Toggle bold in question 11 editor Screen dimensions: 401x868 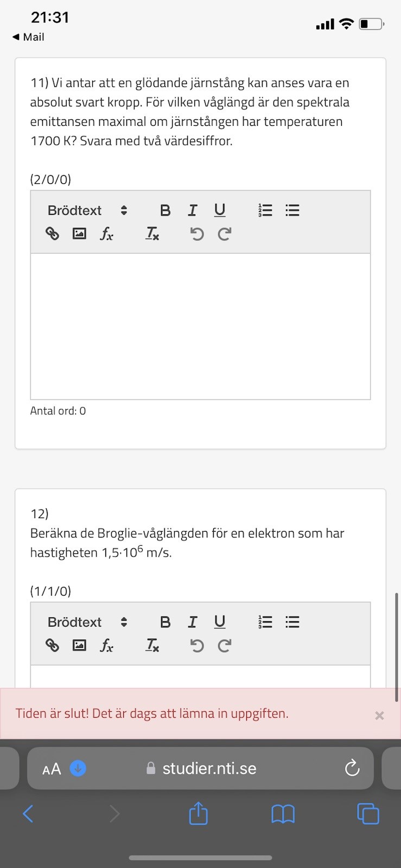pyautogui.click(x=165, y=210)
